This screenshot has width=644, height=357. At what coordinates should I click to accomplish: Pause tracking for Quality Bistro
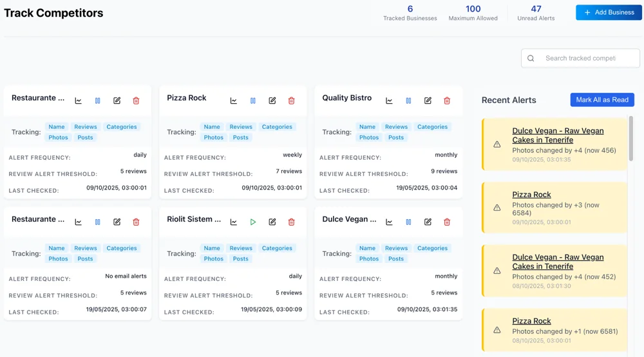tap(408, 101)
